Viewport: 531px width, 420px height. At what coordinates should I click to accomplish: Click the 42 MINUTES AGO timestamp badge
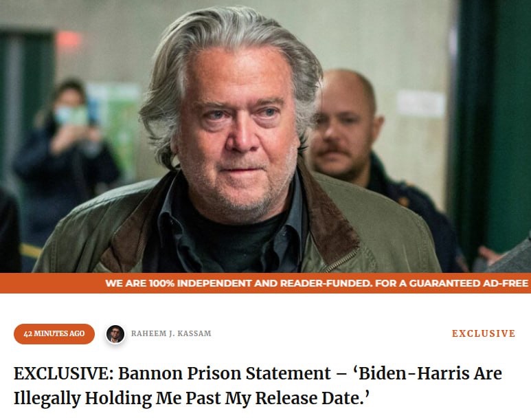[54, 334]
